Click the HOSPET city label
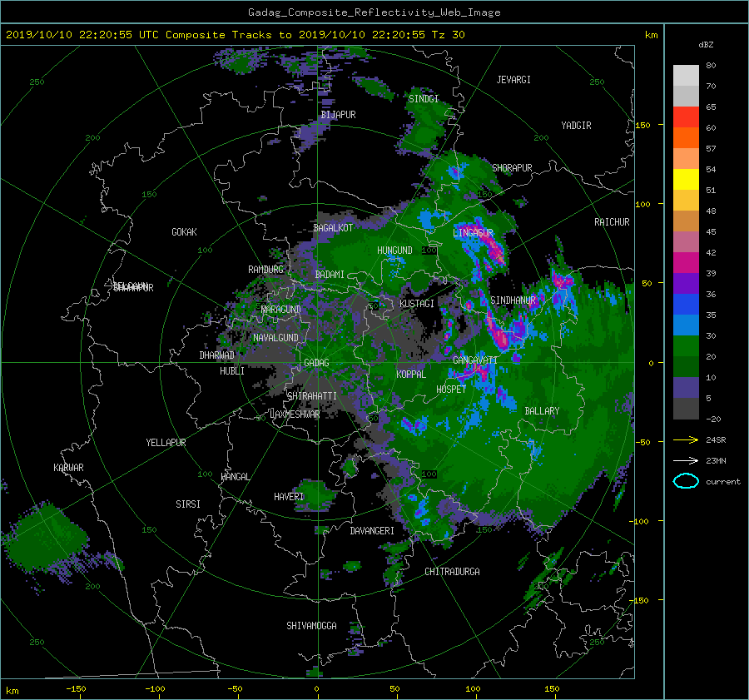The image size is (749, 700). (451, 390)
